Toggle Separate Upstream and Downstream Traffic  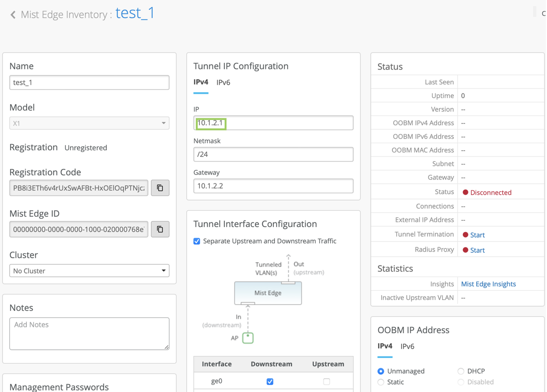pos(197,241)
